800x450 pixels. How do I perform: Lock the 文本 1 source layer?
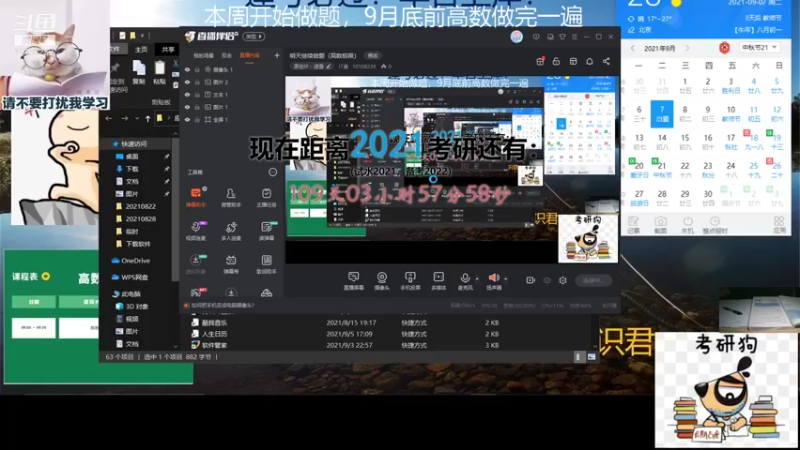[x=197, y=95]
